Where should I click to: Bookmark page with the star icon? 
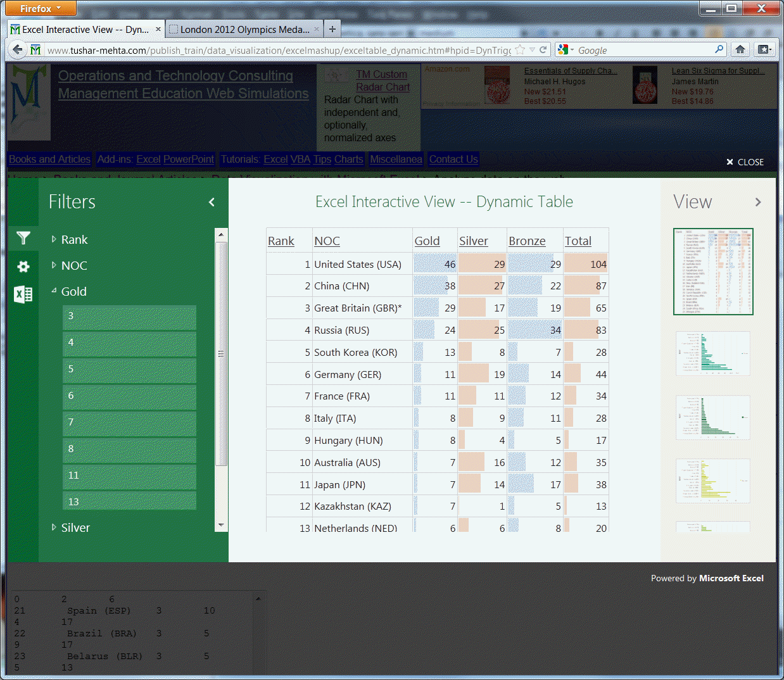click(520, 50)
